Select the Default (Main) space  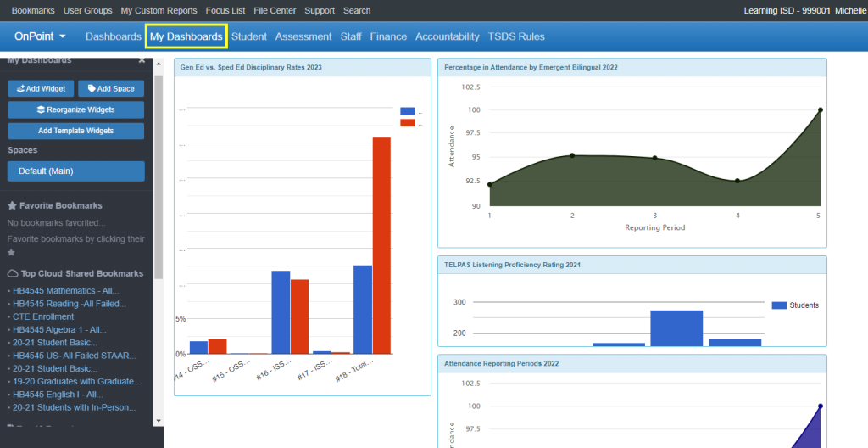click(75, 171)
